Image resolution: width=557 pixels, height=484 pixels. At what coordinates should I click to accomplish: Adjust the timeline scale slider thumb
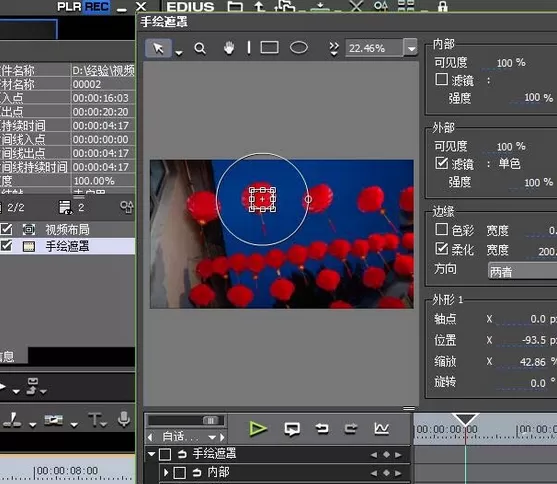click(210, 420)
